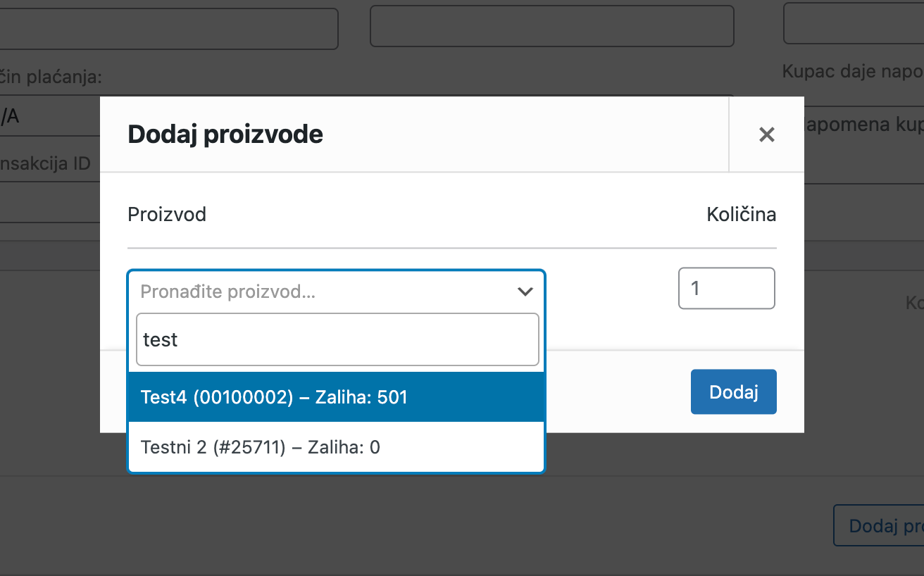Click the top-center text input box
This screenshot has height=576, width=924.
point(551,26)
